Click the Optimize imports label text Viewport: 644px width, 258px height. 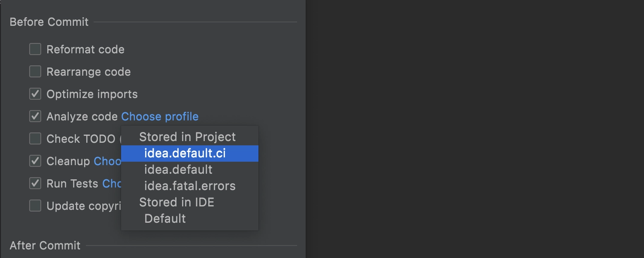tap(92, 94)
